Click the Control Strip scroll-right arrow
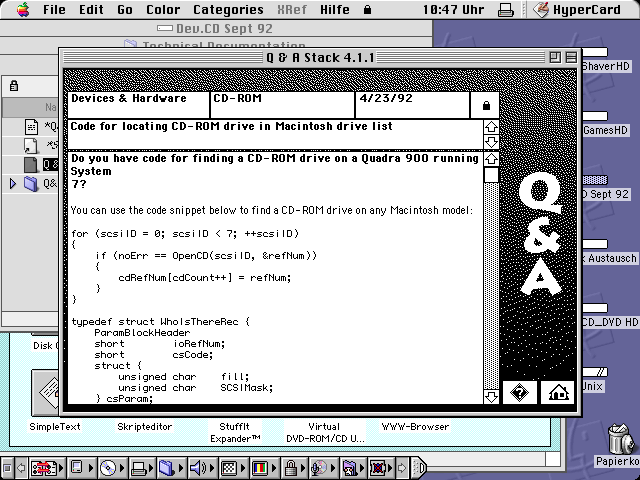The width and height of the screenshot is (640, 480). point(403,468)
